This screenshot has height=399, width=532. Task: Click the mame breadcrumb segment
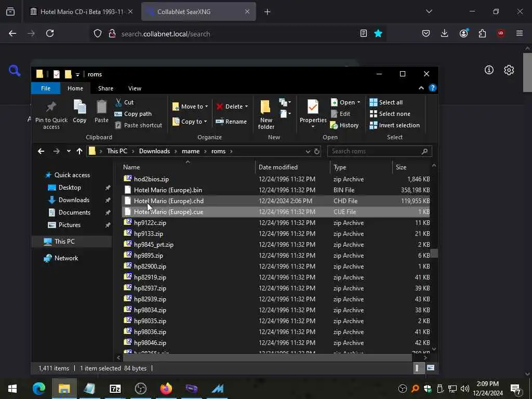coord(191,151)
